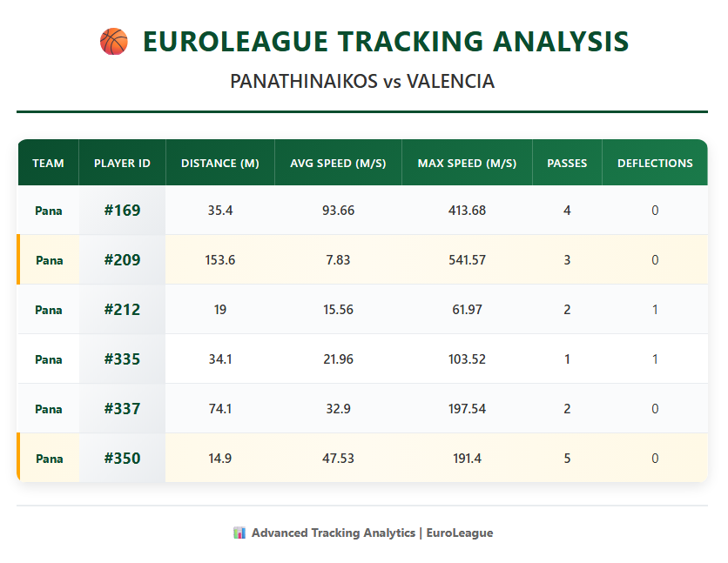The width and height of the screenshot is (728, 563).
Task: Click the MAX SPEED (M/S) column header
Action: point(467,164)
